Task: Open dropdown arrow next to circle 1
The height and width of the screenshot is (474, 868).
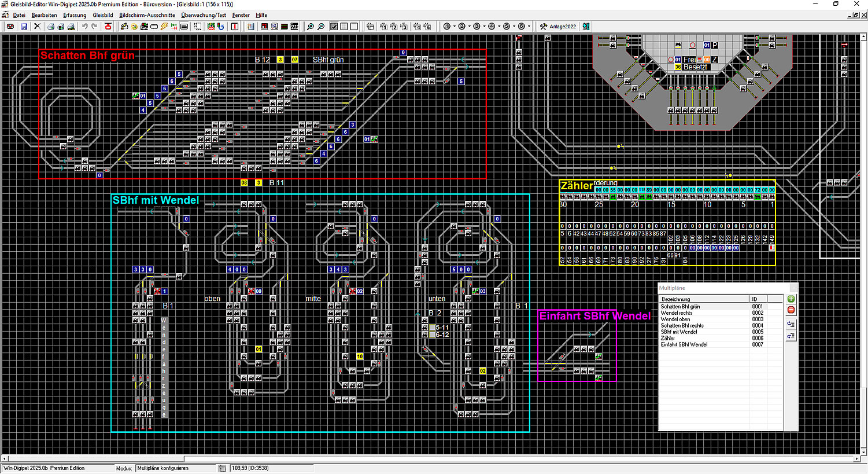Action: 455,27
